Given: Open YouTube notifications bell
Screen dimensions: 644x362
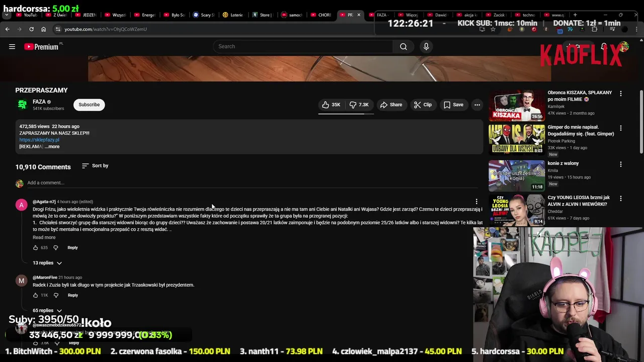Looking at the screenshot, I should [x=604, y=47].
